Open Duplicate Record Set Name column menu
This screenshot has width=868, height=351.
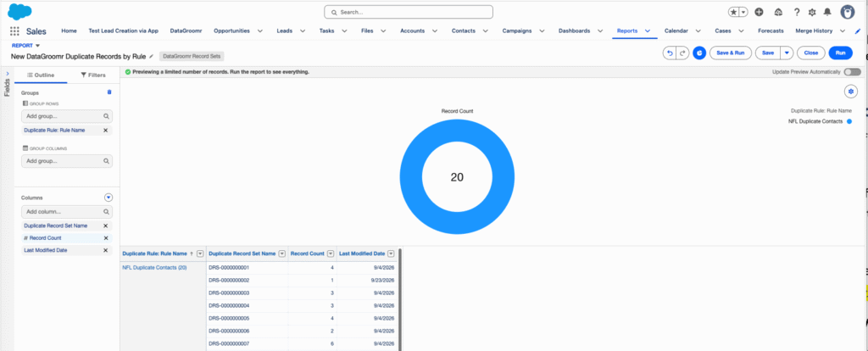click(x=281, y=253)
